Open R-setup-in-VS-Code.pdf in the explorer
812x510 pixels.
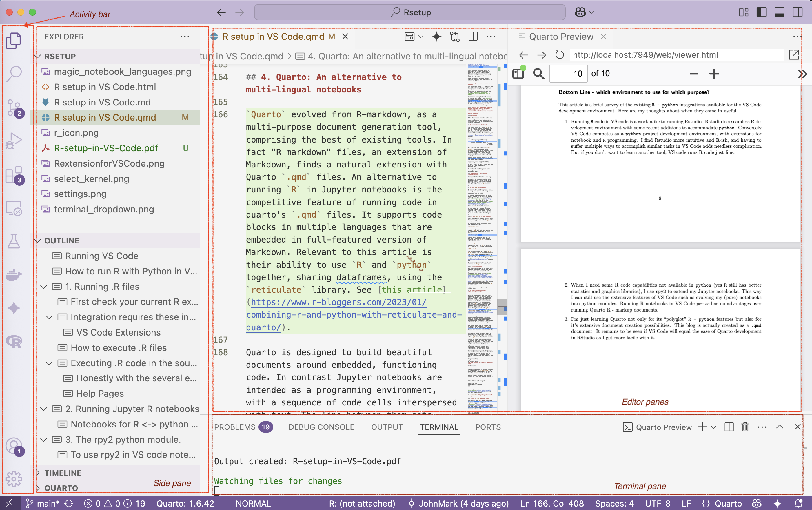(x=106, y=148)
